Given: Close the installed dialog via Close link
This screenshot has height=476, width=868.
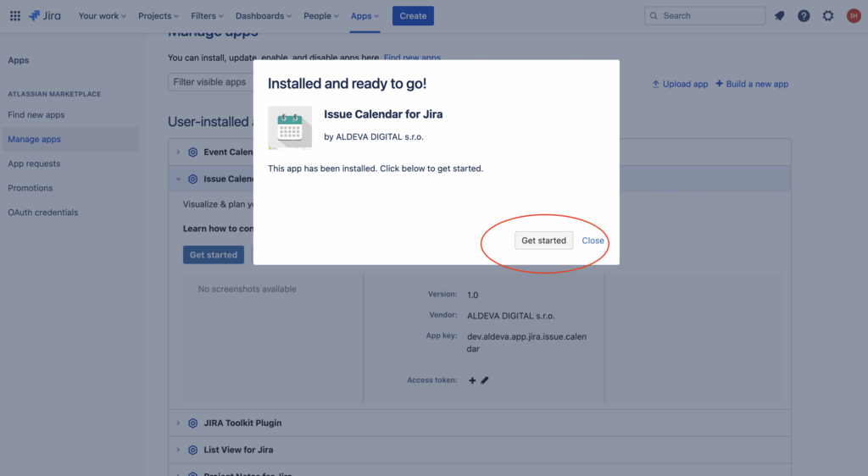Looking at the screenshot, I should [593, 241].
